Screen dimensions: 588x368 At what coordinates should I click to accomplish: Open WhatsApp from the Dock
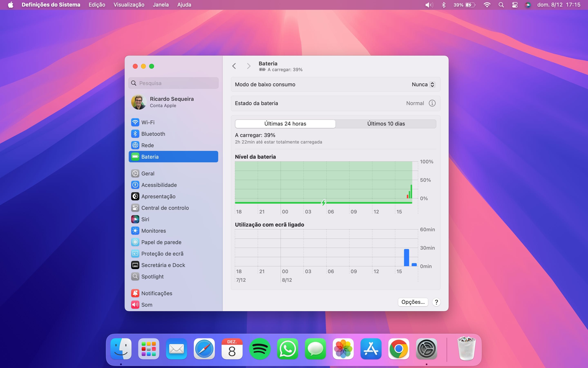pyautogui.click(x=287, y=349)
